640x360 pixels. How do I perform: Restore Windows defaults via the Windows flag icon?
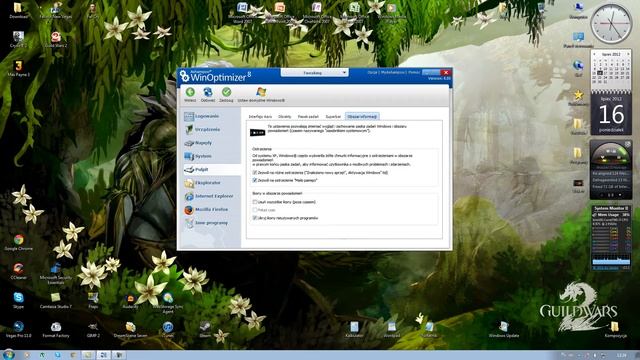click(261, 92)
